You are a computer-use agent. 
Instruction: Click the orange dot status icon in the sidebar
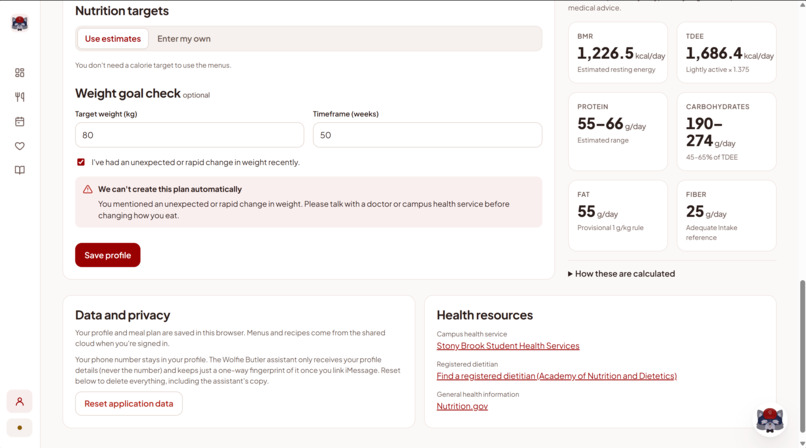[20, 427]
